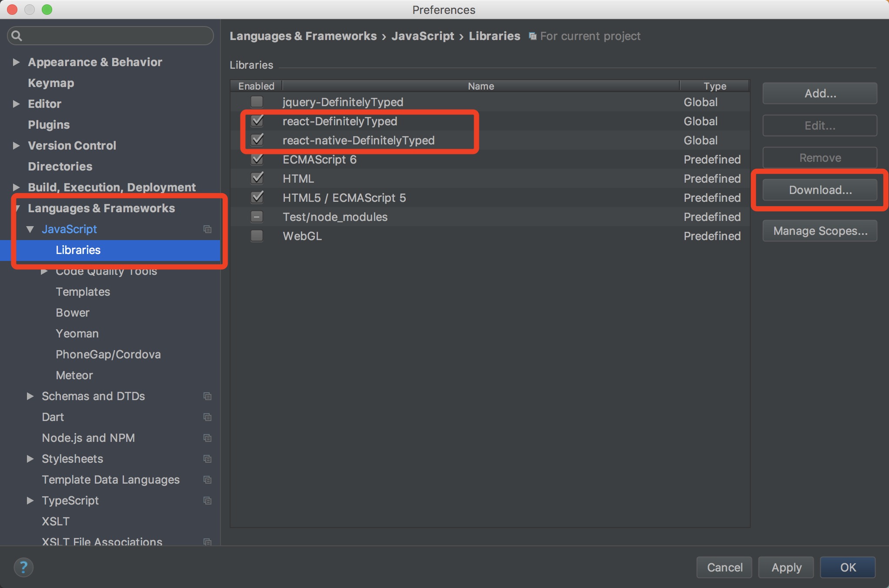The image size is (889, 588).
Task: Enable the WebGL library checkbox
Action: pyautogui.click(x=257, y=236)
